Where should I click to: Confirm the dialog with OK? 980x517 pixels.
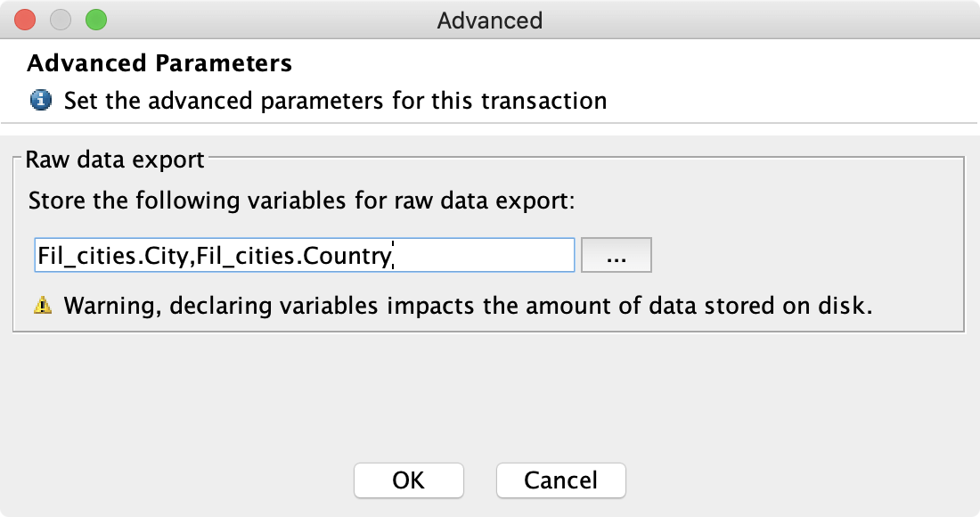coord(409,480)
